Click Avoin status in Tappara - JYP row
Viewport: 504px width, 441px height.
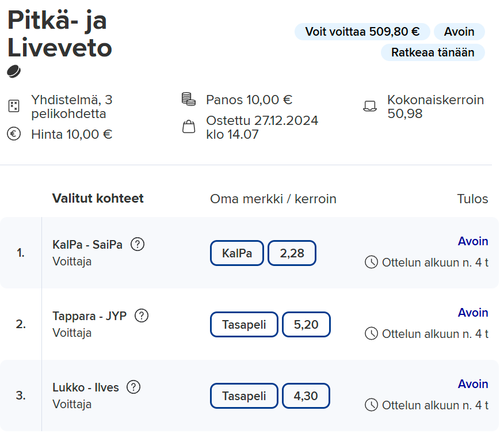point(473,313)
